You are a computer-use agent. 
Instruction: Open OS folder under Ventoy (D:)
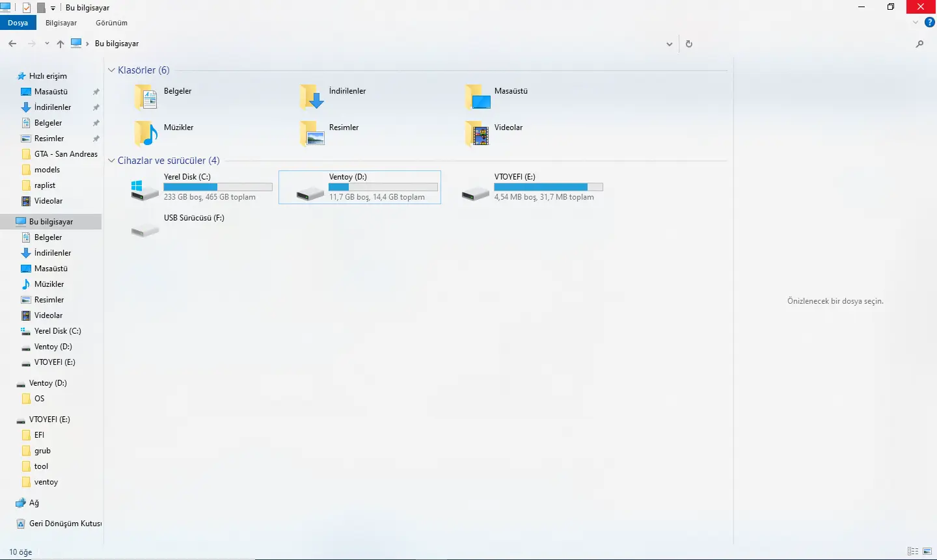tap(33, 399)
